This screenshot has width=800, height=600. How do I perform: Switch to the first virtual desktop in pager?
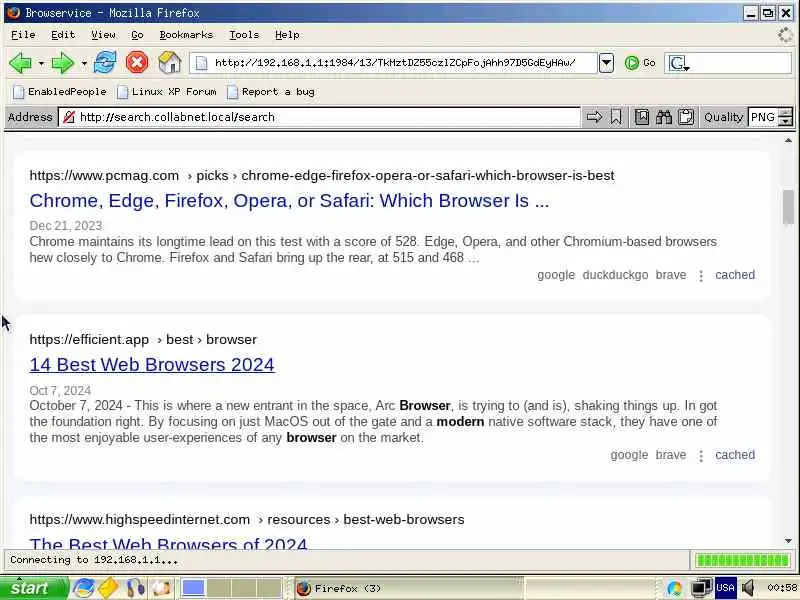pos(193,588)
